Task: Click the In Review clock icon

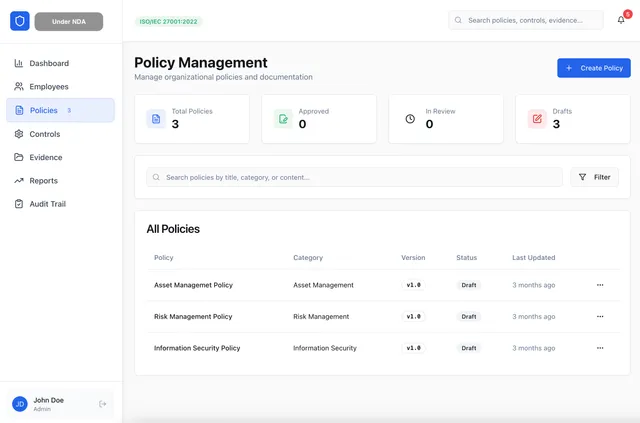Action: point(410,119)
